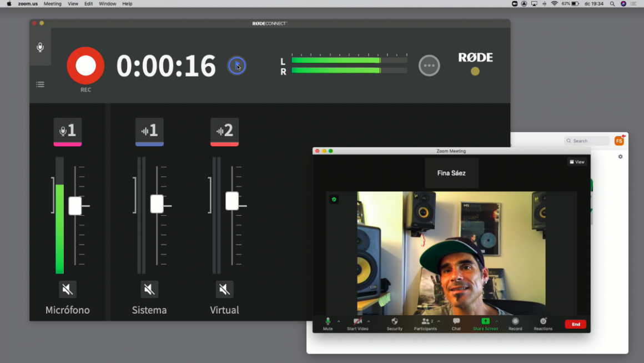Screen dimensions: 644x363
Task: Click the red End meeting button
Action: pos(575,324)
